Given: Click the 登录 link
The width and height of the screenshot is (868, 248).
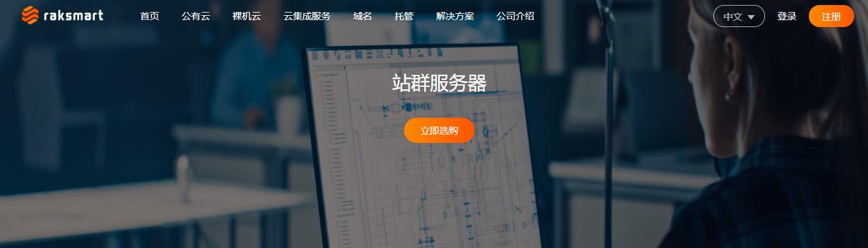Looking at the screenshot, I should 787,16.
